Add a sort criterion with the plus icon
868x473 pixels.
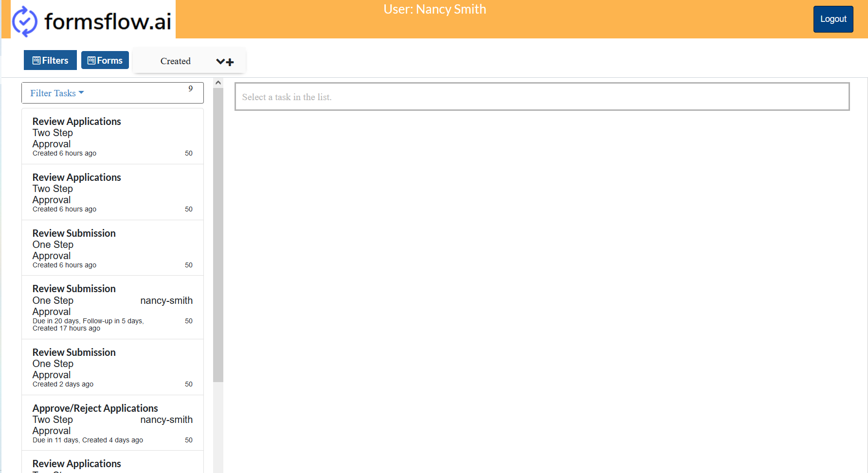click(x=230, y=62)
